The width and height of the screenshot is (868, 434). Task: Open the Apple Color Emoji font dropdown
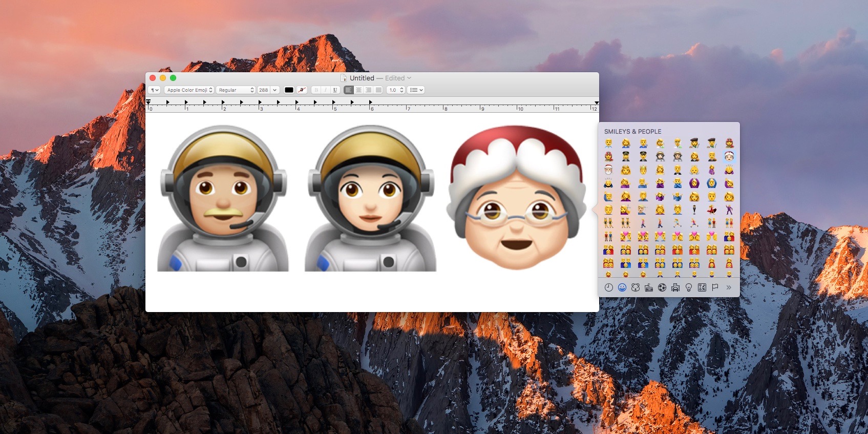189,90
